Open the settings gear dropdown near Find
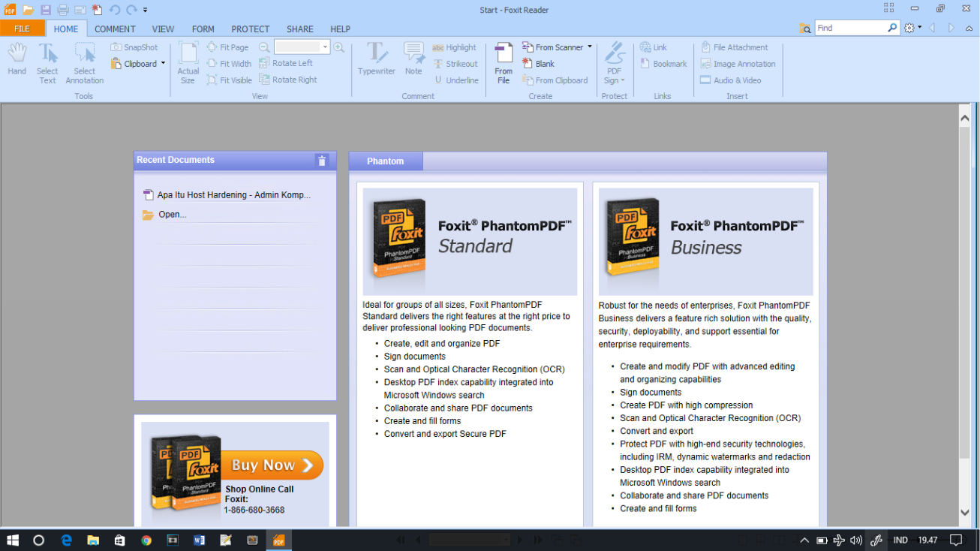Screen dimensions: 980x551 (912, 28)
